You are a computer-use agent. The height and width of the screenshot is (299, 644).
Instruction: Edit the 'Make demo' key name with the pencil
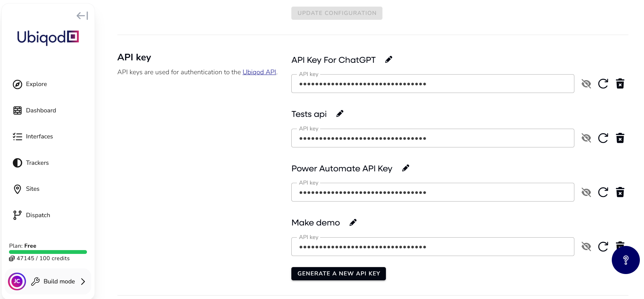(353, 222)
